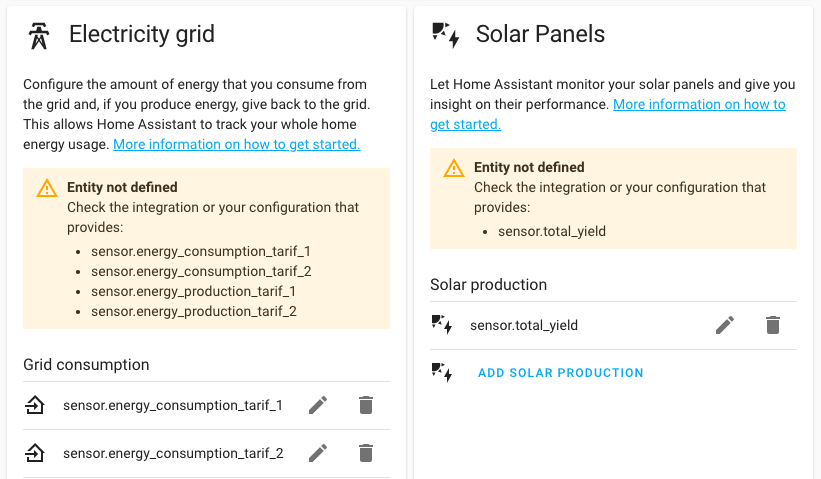Click the Solar Panels header icon

tap(445, 35)
